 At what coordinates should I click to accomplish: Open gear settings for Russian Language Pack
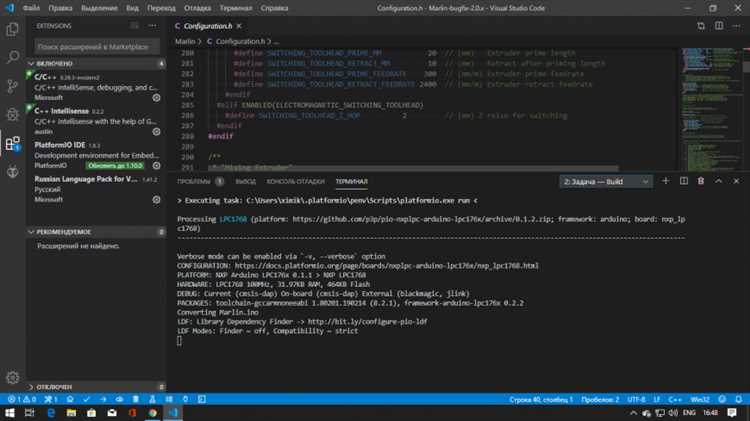(156, 199)
